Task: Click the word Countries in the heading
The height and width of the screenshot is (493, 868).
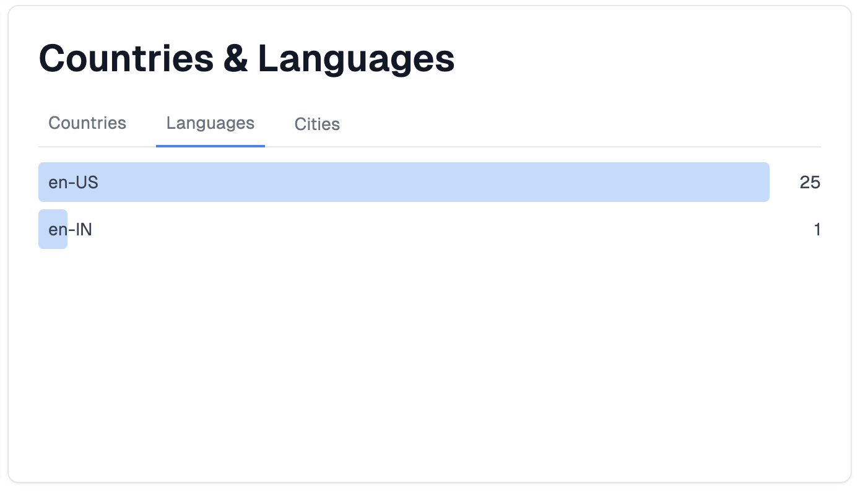Action: (x=126, y=59)
